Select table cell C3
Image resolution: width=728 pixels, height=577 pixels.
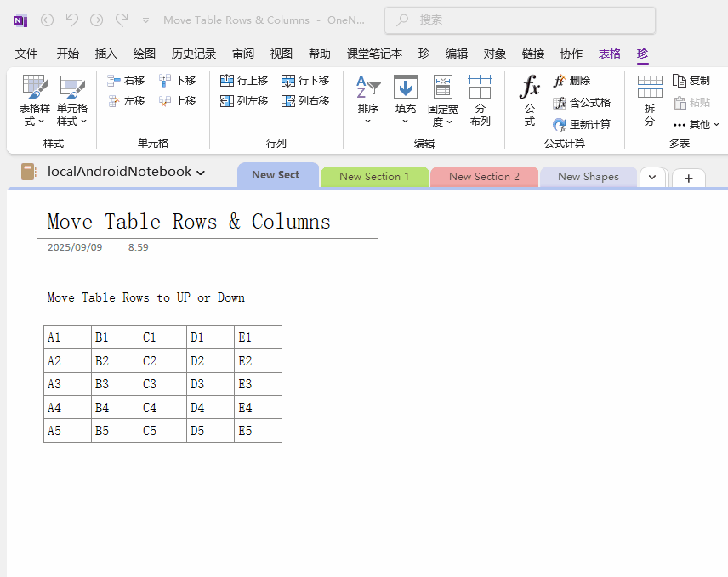pos(162,384)
